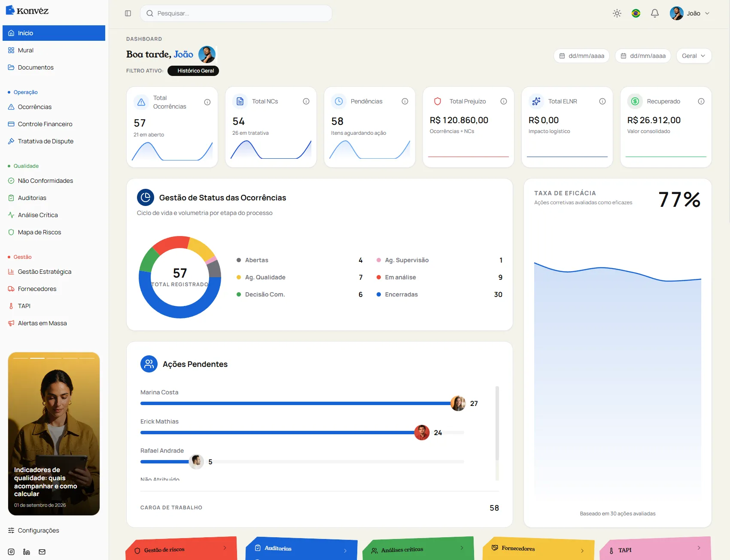Viewport: 730px width, 560px height.
Task: Show info for Total ELNR card
Action: pos(602,101)
